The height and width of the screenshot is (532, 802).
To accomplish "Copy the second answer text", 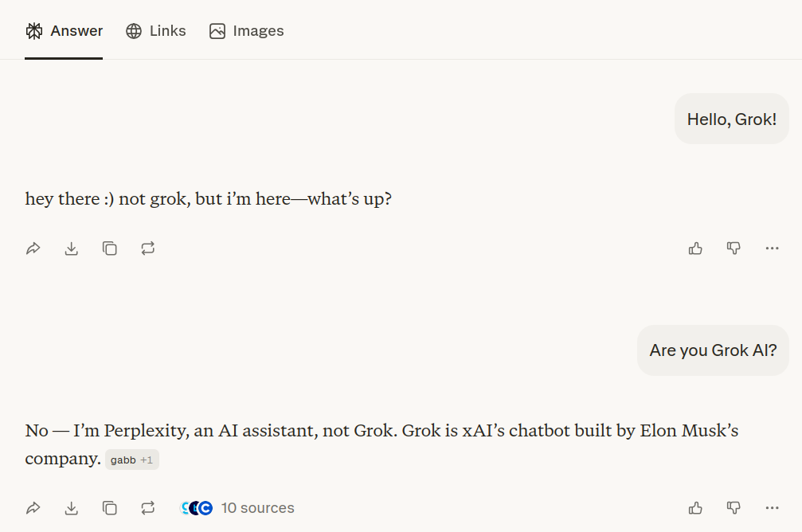I will (x=110, y=507).
